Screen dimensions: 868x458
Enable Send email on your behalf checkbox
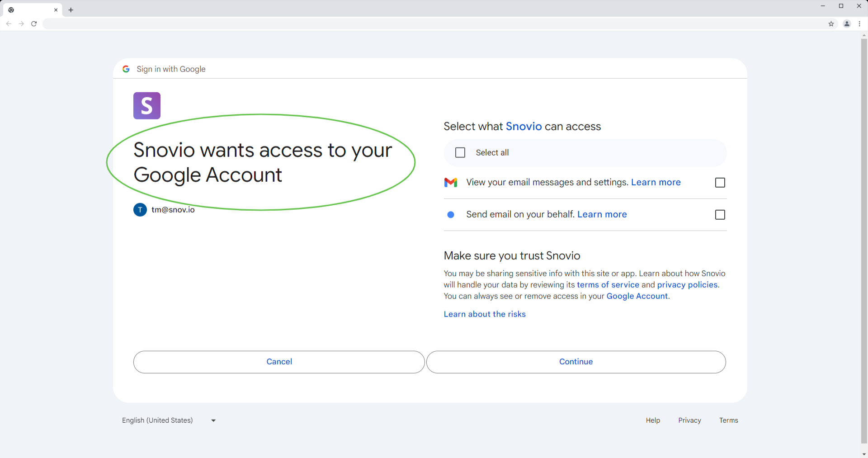[x=720, y=215]
